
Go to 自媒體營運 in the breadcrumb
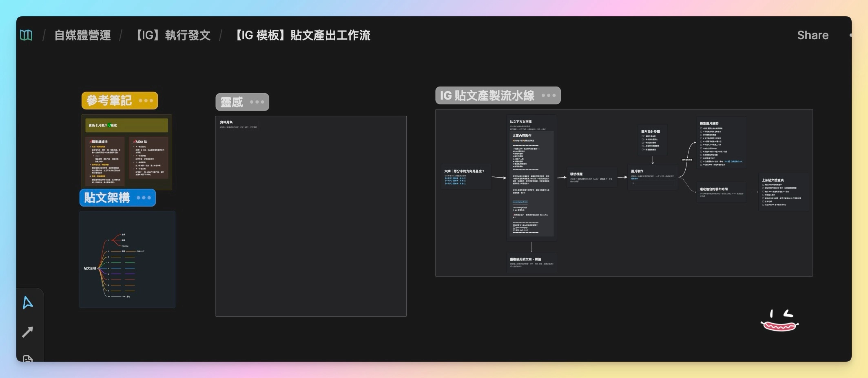(x=83, y=35)
